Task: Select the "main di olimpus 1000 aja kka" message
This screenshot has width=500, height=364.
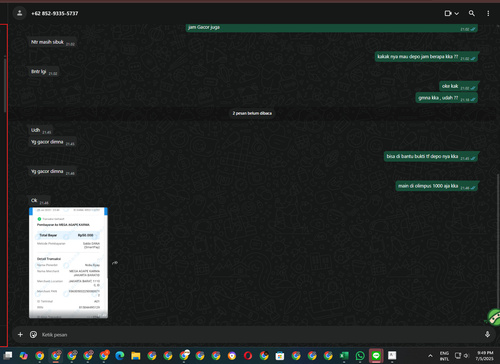Action: (x=437, y=186)
